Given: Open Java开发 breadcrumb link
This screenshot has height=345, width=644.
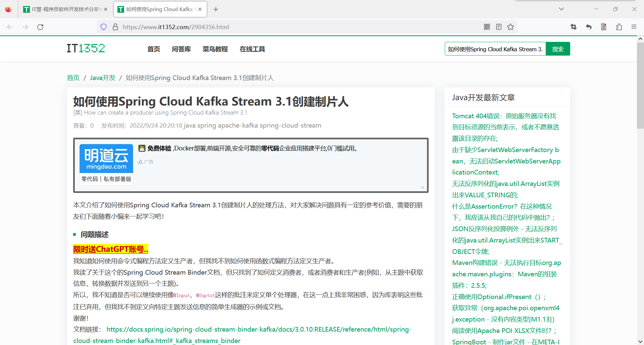Looking at the screenshot, I should (103, 78).
